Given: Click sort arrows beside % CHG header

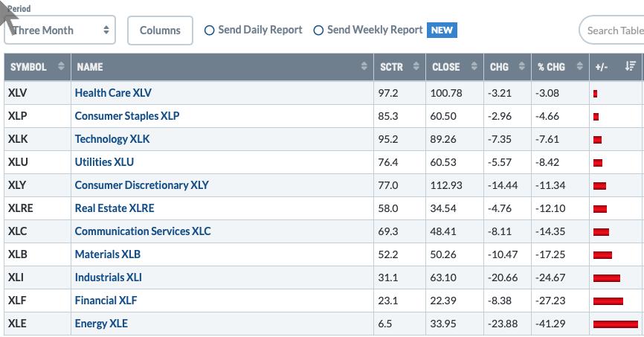Looking at the screenshot, I should (x=581, y=67).
